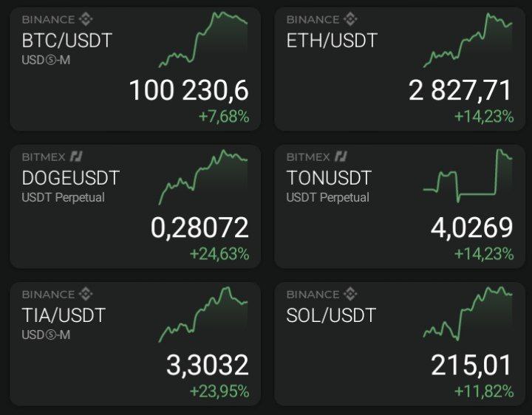The width and height of the screenshot is (532, 415).
Task: Open the SOL/USDT sparkline chart
Action: click(x=468, y=313)
